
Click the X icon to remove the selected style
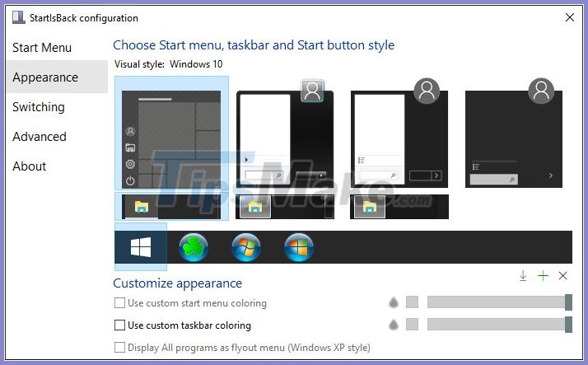562,276
